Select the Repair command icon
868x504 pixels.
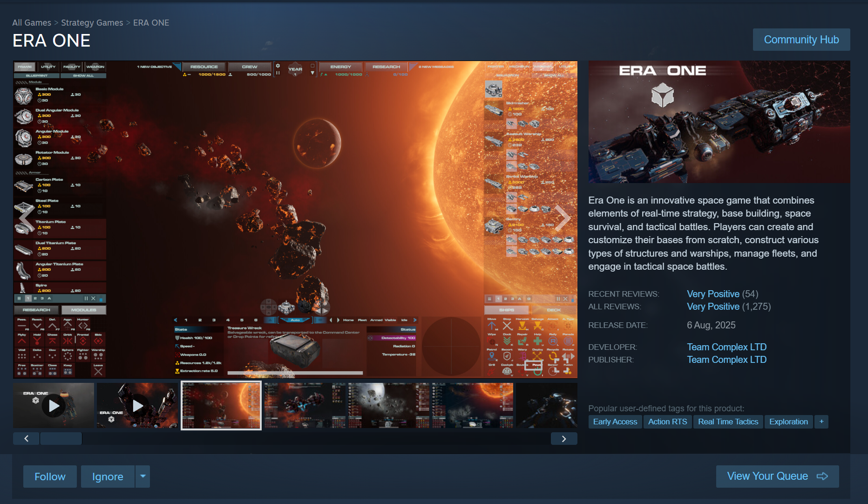522,341
